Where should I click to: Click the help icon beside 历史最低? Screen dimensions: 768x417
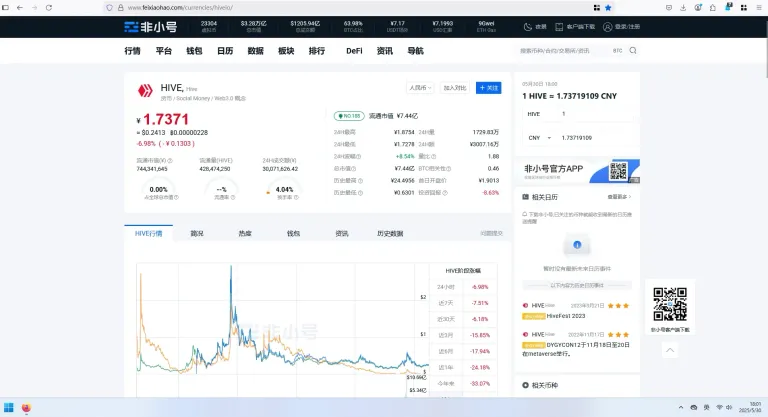click(360, 193)
